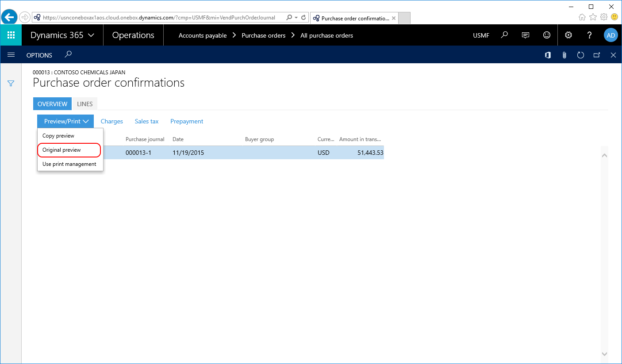This screenshot has width=622, height=364.
Task: Open form in new window icon
Action: click(x=597, y=55)
